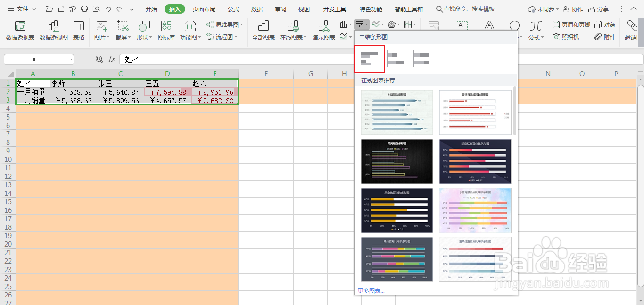
Task: Insert a 思维导图 mind map
Action: [225, 24]
